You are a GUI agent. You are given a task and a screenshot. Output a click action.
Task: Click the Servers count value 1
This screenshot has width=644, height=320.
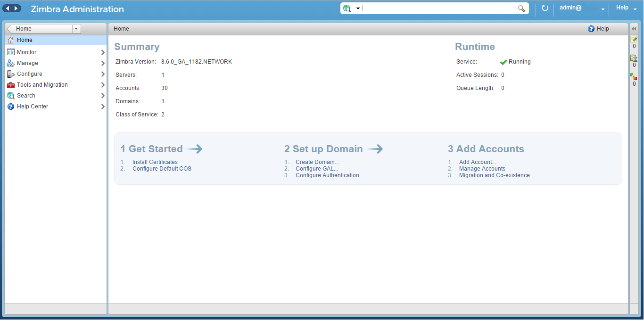[x=163, y=75]
